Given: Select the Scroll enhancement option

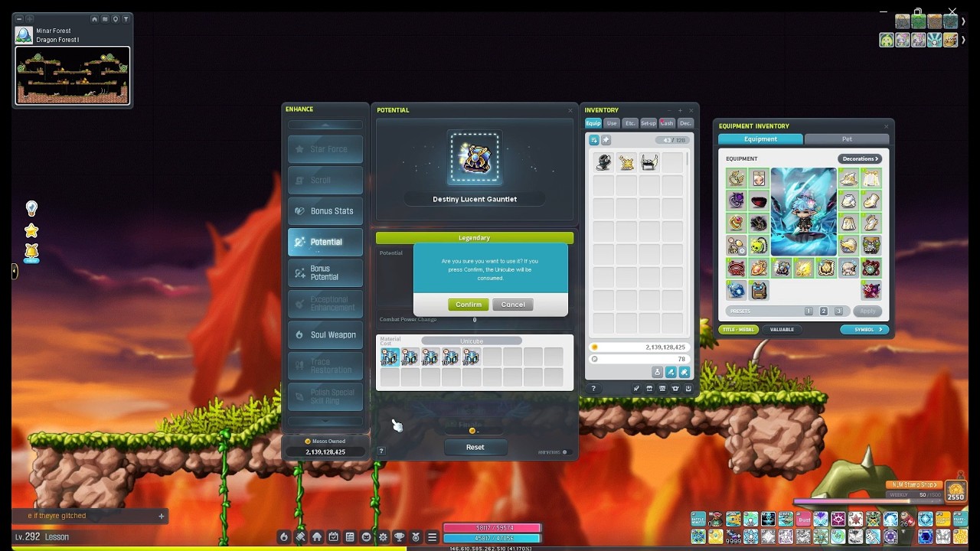Looking at the screenshot, I should (325, 180).
